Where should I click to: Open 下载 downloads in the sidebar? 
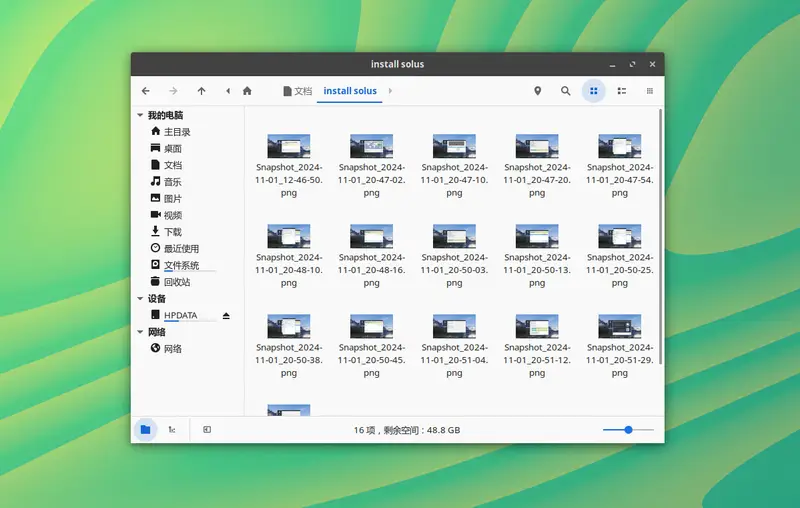pyautogui.click(x=172, y=232)
